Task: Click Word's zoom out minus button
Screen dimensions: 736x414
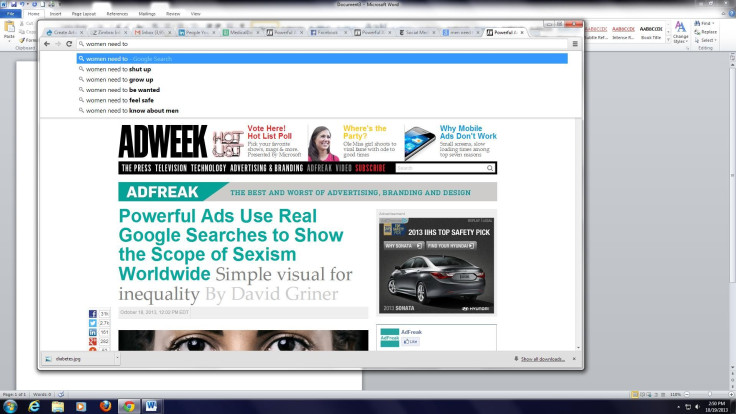Action: [x=687, y=394]
